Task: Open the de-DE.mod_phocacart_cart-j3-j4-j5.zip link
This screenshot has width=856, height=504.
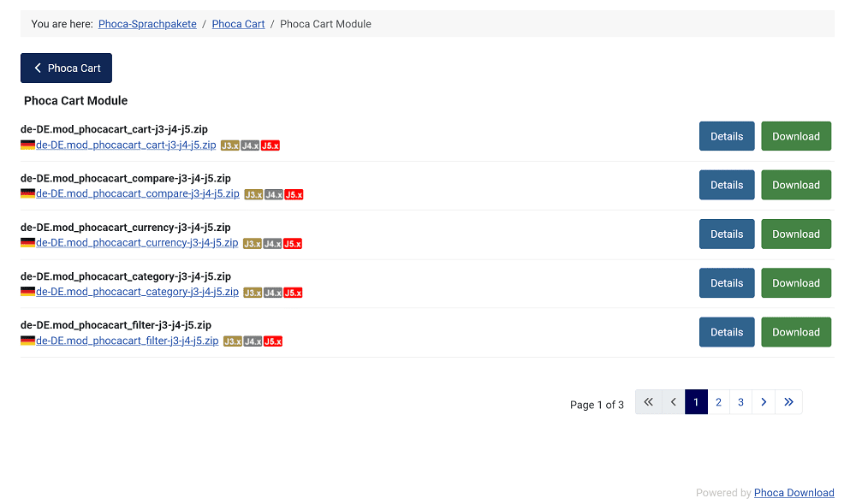Action: pos(126,145)
